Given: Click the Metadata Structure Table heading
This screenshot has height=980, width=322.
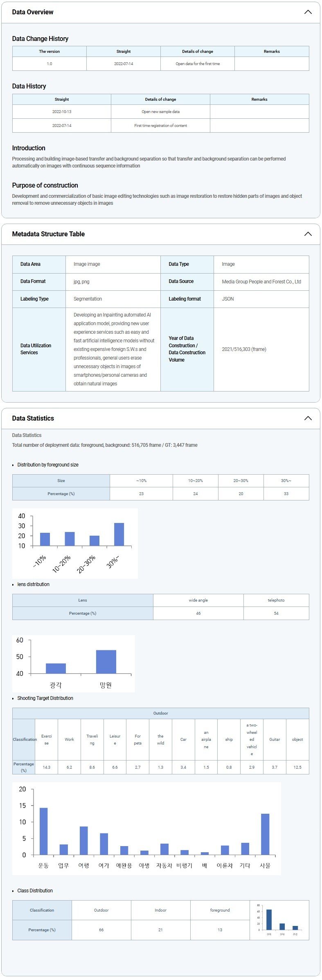Looking at the screenshot, I should pos(48,234).
